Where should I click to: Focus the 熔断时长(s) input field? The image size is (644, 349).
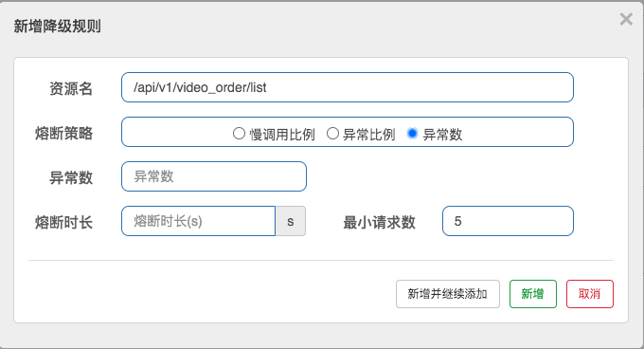(x=198, y=221)
